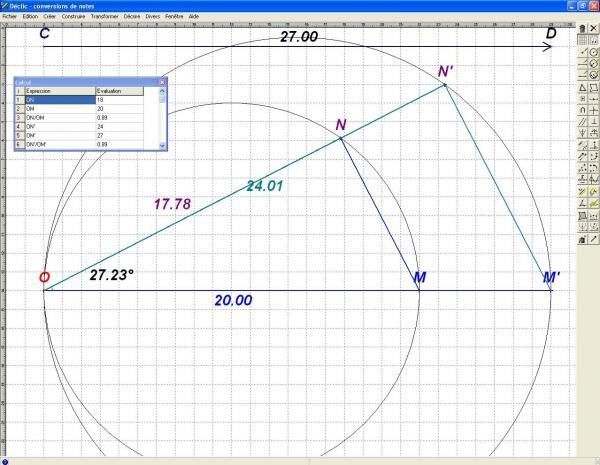Click the point label C
Viewport: 600px width, 465px height.
pyautogui.click(x=44, y=33)
